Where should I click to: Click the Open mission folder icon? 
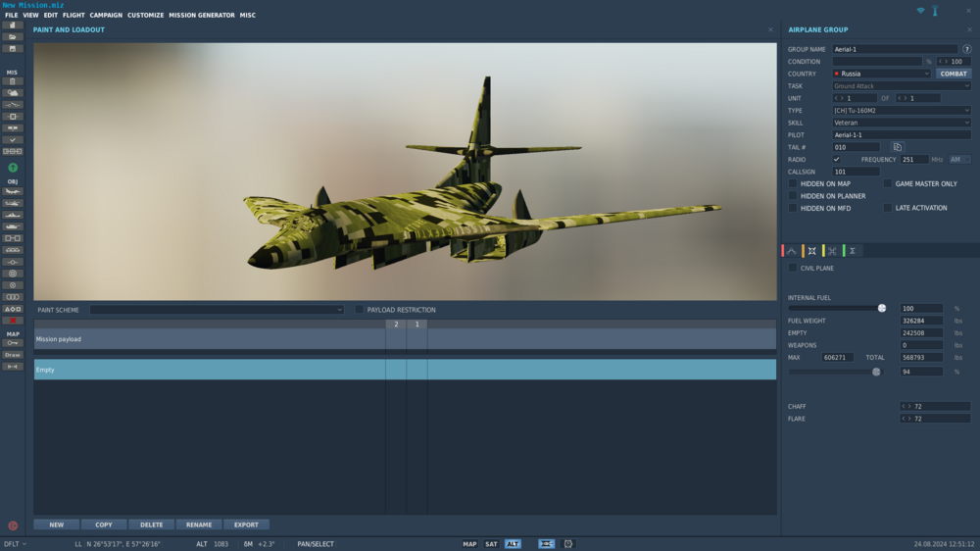pyautogui.click(x=13, y=37)
